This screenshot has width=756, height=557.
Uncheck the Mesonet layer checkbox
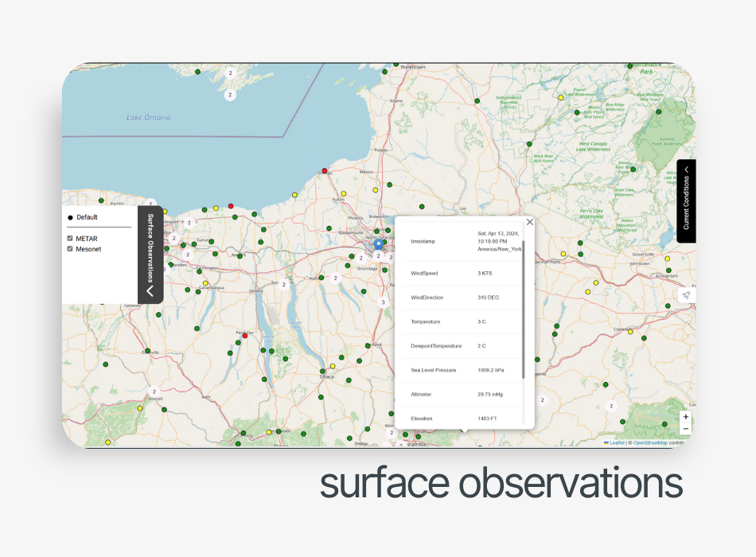coord(70,249)
